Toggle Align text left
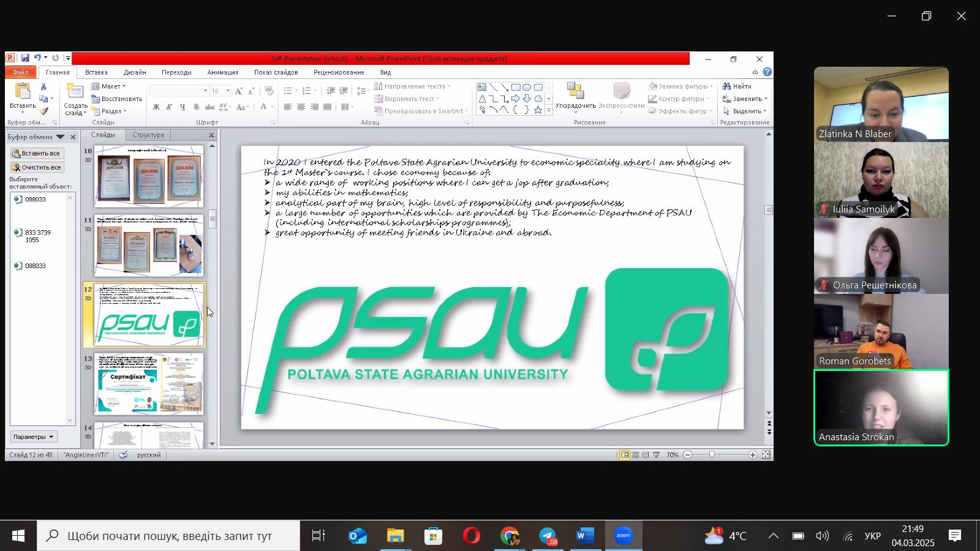 pyautogui.click(x=288, y=107)
